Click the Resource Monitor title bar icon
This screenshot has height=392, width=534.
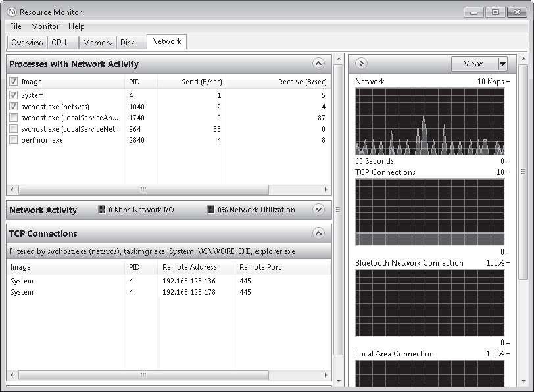[x=12, y=12]
